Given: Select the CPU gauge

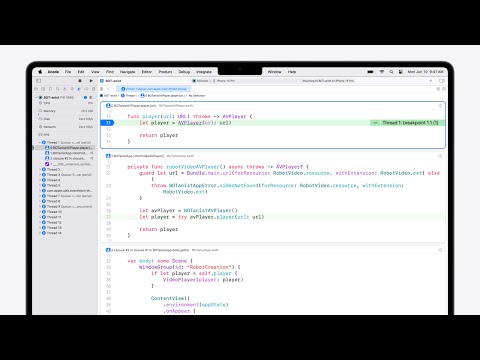Looking at the screenshot, I should [66, 103].
